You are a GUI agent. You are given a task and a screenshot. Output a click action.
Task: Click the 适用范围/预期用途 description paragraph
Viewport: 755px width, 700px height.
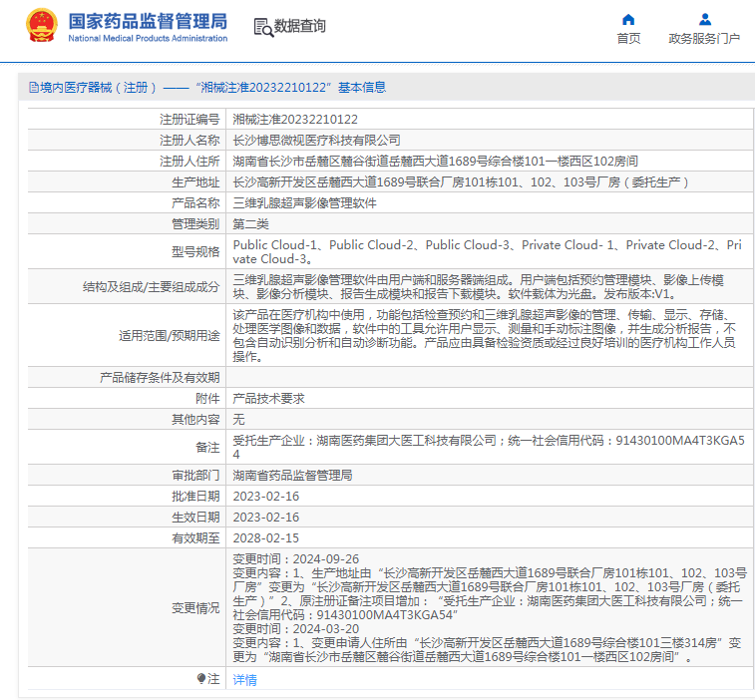point(485,336)
